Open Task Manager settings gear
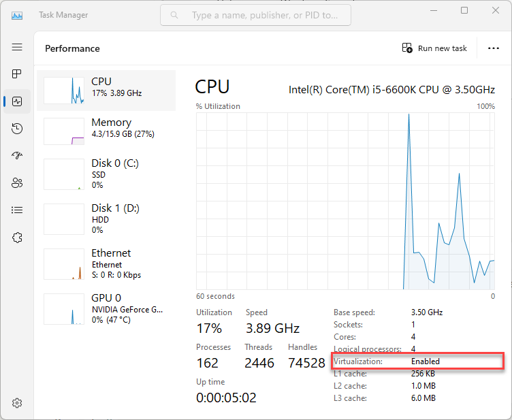This screenshot has height=420, width=512. click(x=17, y=403)
